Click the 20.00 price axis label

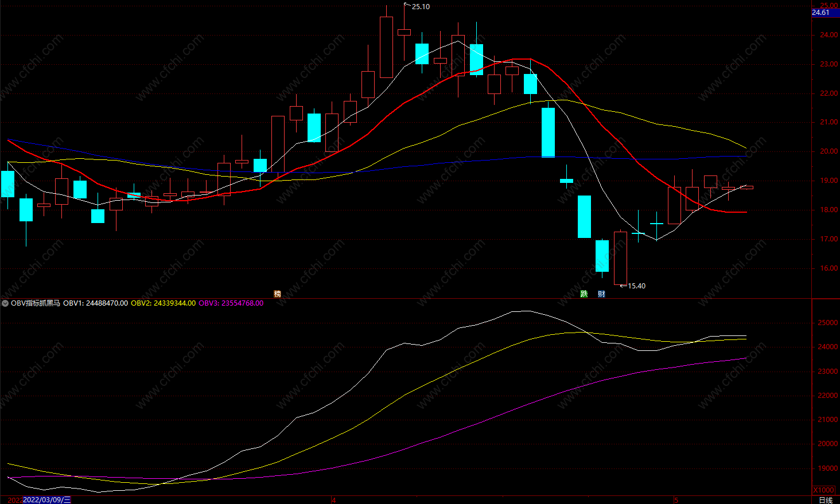(x=829, y=152)
